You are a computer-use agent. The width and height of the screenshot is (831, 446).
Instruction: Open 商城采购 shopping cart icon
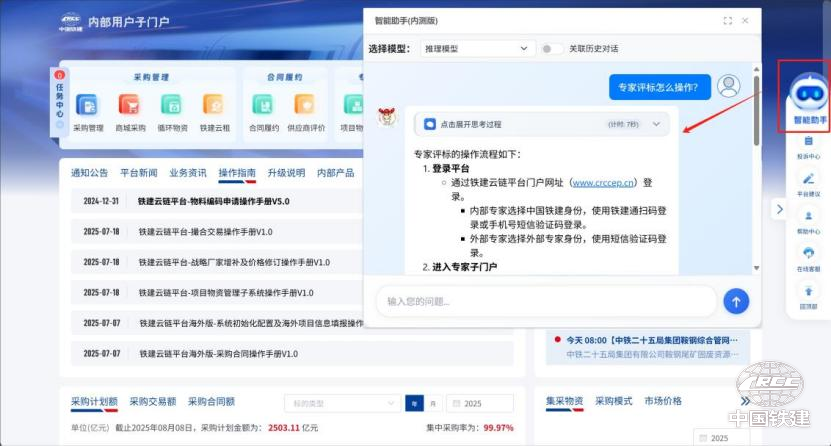click(129, 105)
